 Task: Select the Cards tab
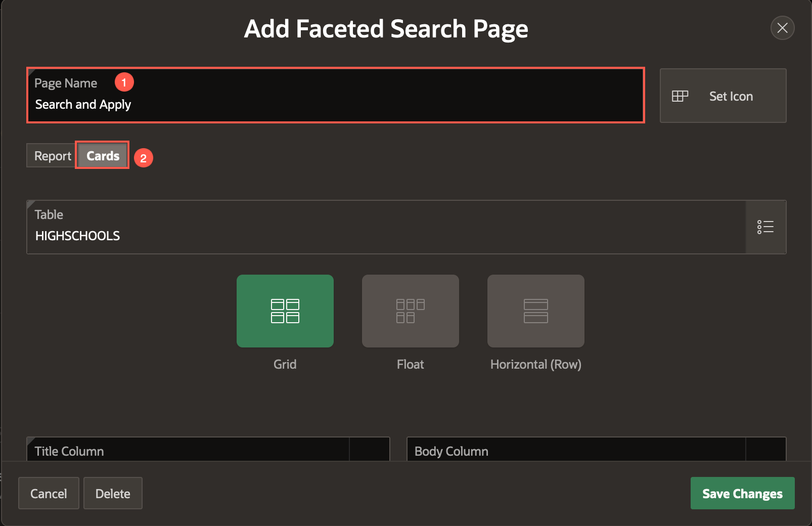click(103, 156)
